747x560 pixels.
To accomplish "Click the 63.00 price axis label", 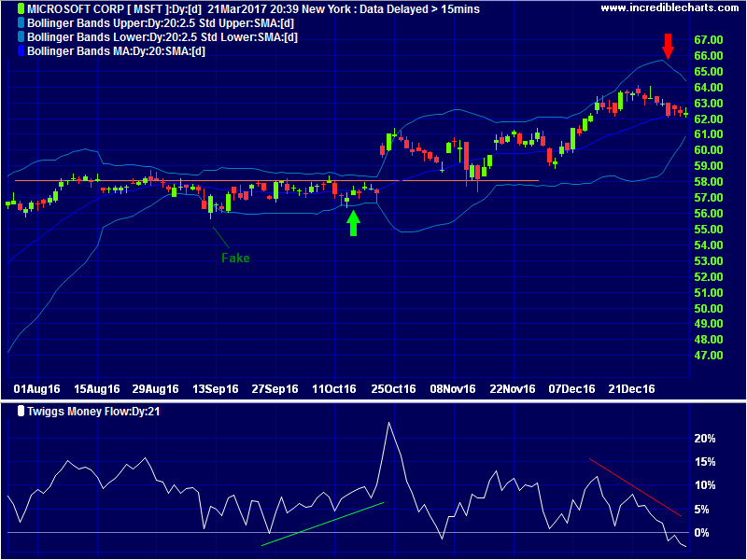I will (x=709, y=104).
